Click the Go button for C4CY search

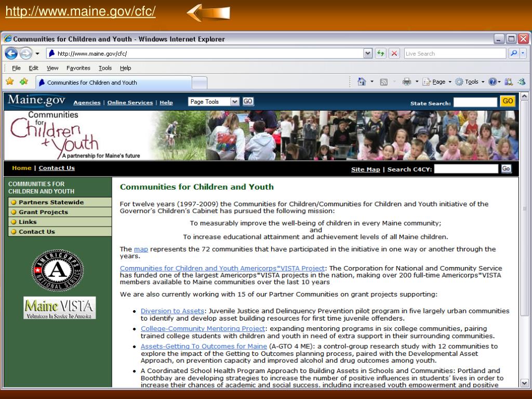(506, 169)
